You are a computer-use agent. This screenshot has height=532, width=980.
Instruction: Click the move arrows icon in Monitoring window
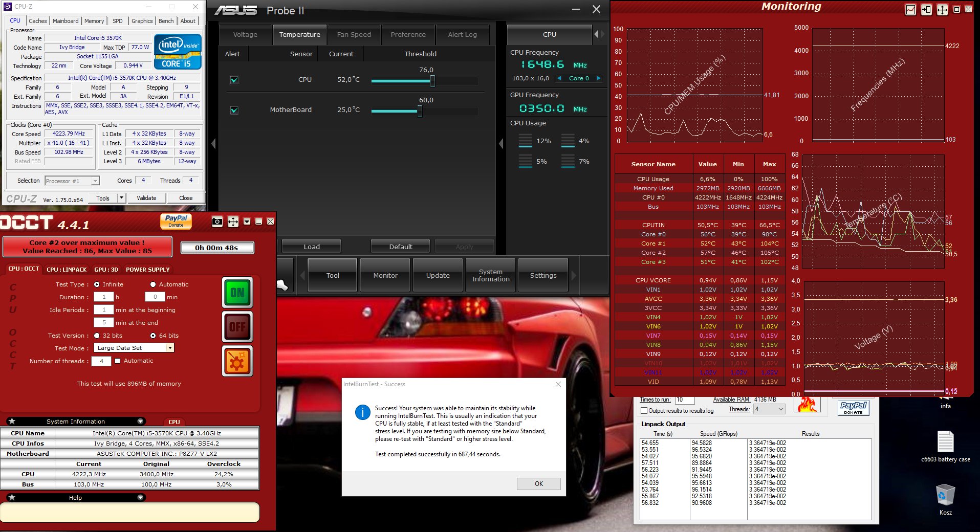point(942,10)
